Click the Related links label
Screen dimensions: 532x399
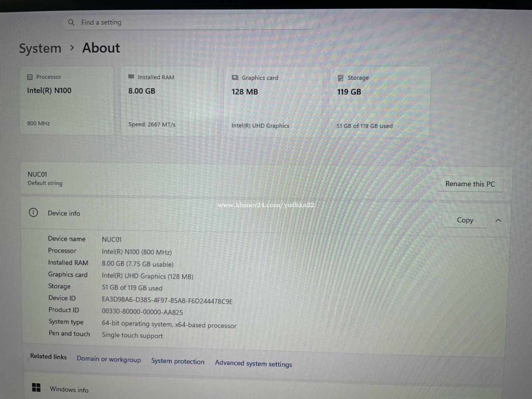coord(48,356)
